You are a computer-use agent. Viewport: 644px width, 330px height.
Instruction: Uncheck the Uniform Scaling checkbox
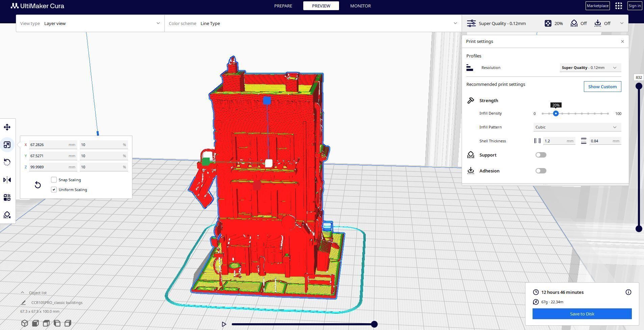pos(54,190)
